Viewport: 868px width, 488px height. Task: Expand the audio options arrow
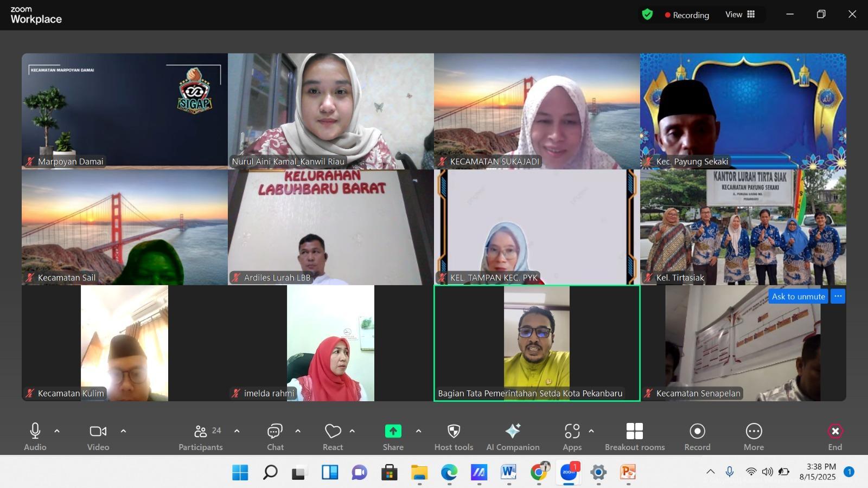(x=57, y=432)
